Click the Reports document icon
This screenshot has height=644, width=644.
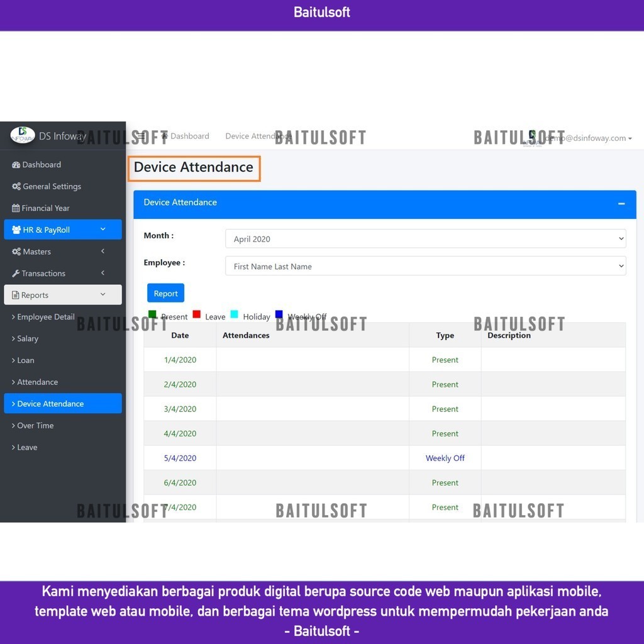coord(15,295)
